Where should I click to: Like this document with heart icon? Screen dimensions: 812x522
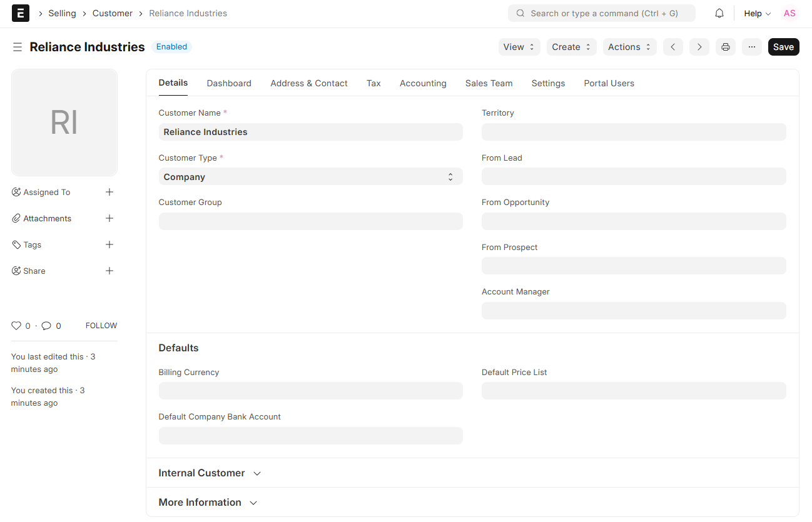16,326
